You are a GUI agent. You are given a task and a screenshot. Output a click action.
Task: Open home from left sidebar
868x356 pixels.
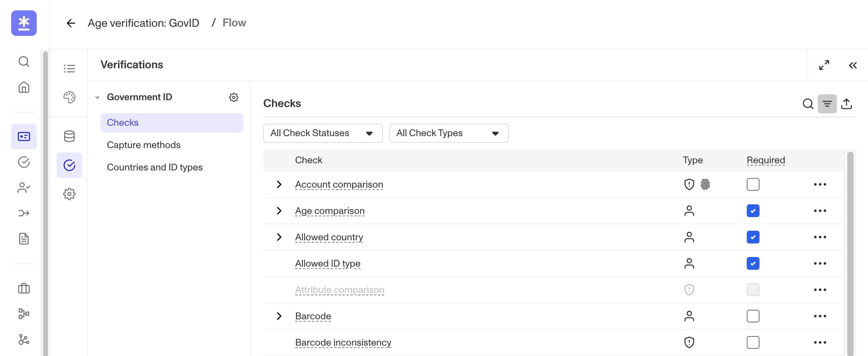[x=24, y=87]
